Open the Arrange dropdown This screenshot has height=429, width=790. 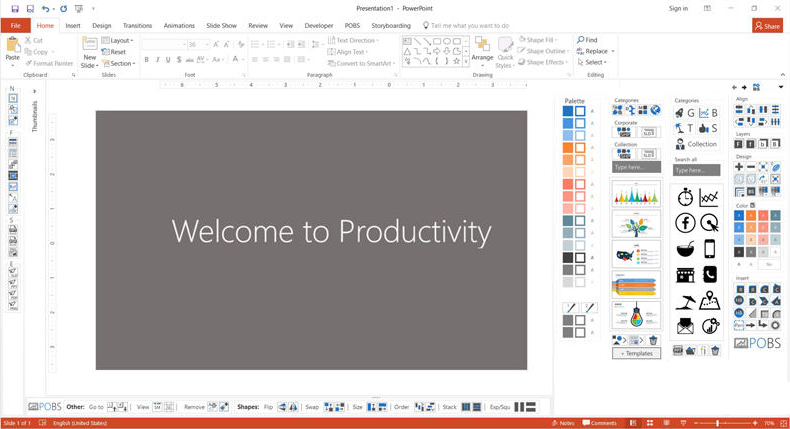coord(482,52)
